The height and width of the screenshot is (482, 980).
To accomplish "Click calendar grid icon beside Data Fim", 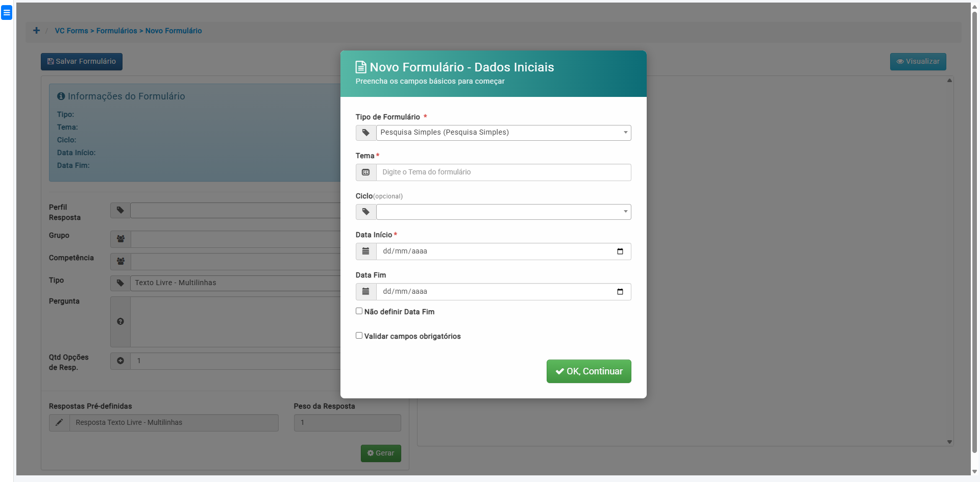I will point(365,292).
